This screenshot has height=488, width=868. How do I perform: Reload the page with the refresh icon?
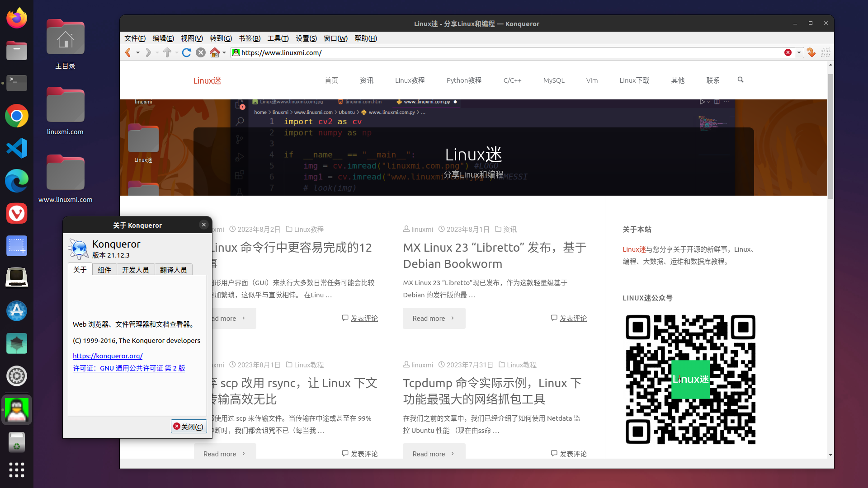tap(186, 52)
